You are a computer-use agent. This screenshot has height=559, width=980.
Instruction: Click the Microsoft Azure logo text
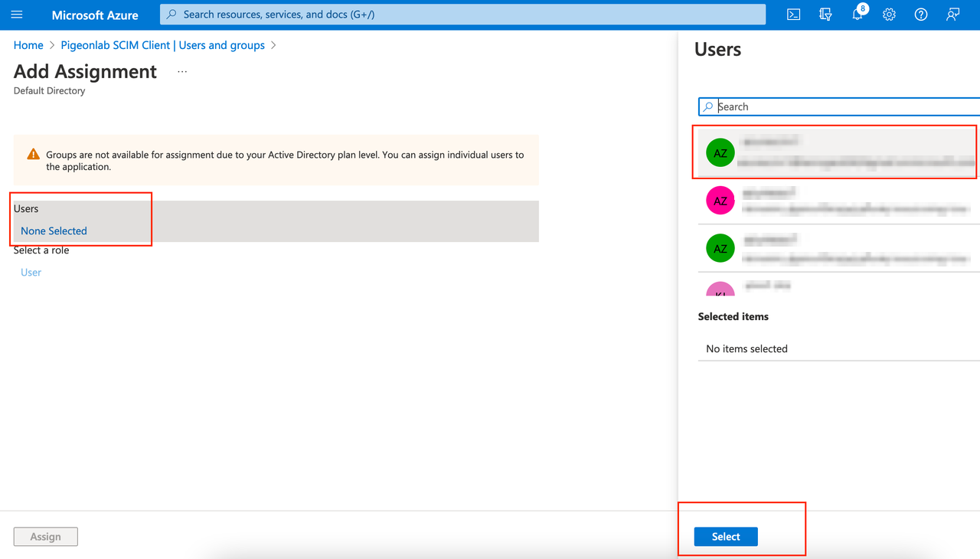click(x=95, y=15)
